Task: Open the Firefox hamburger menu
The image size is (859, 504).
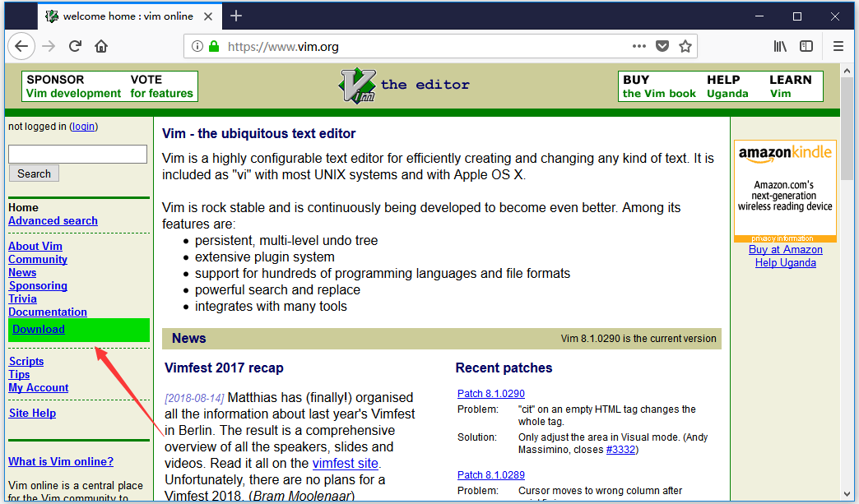Action: point(838,47)
